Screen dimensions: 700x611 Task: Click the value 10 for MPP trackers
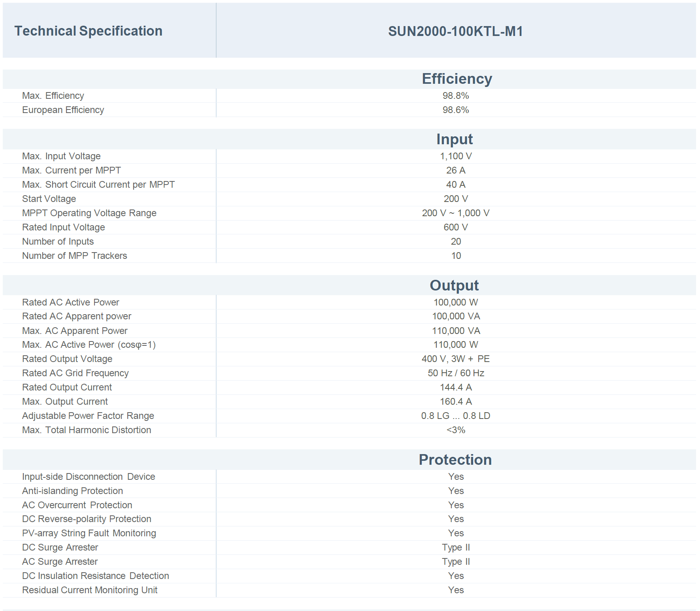pos(456,256)
